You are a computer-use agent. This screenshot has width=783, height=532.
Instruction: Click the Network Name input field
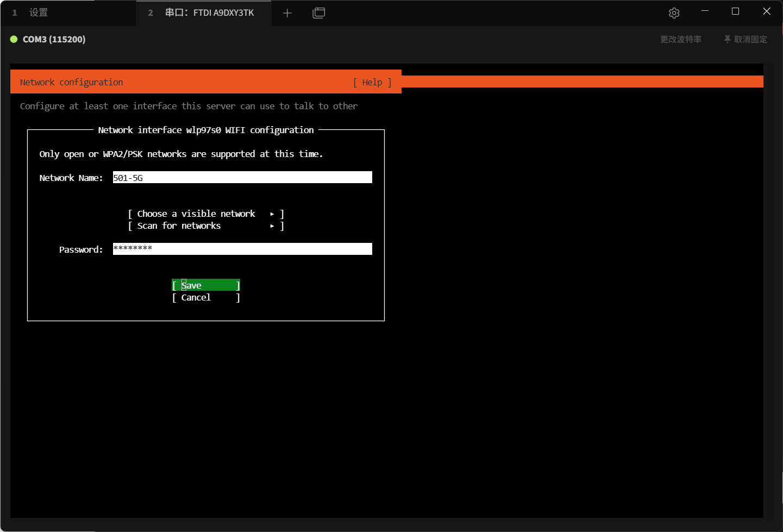pyautogui.click(x=242, y=178)
